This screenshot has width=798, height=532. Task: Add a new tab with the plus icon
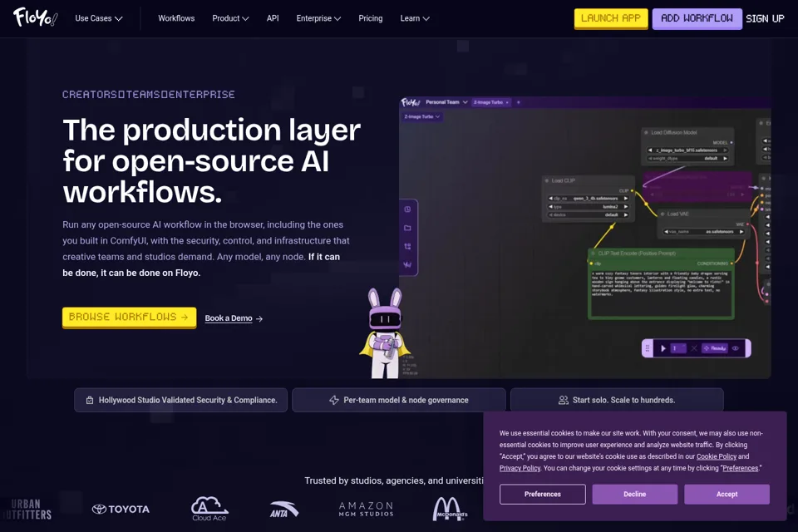click(519, 102)
